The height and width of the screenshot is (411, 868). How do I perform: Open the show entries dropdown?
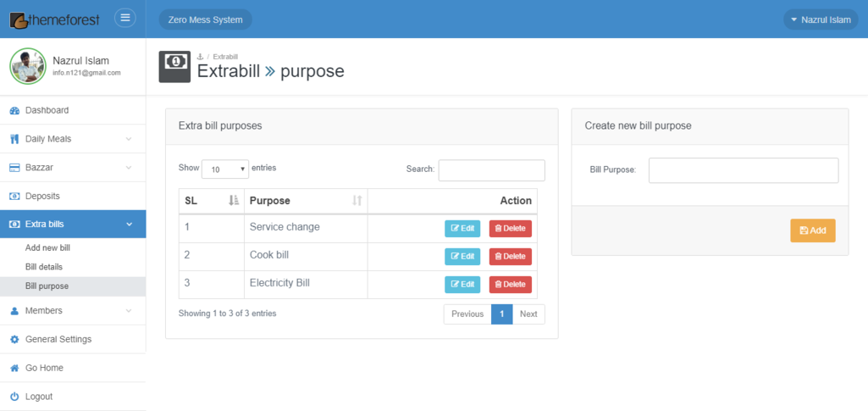coord(224,169)
